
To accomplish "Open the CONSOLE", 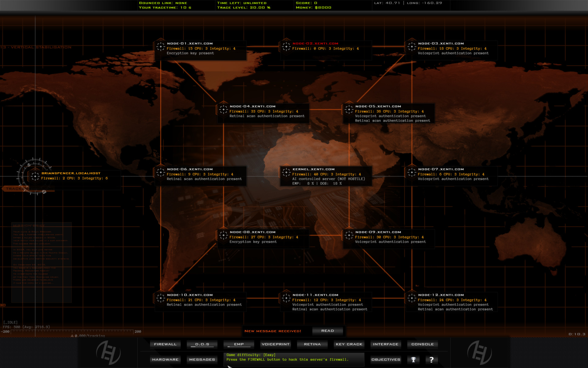I will click(422, 344).
